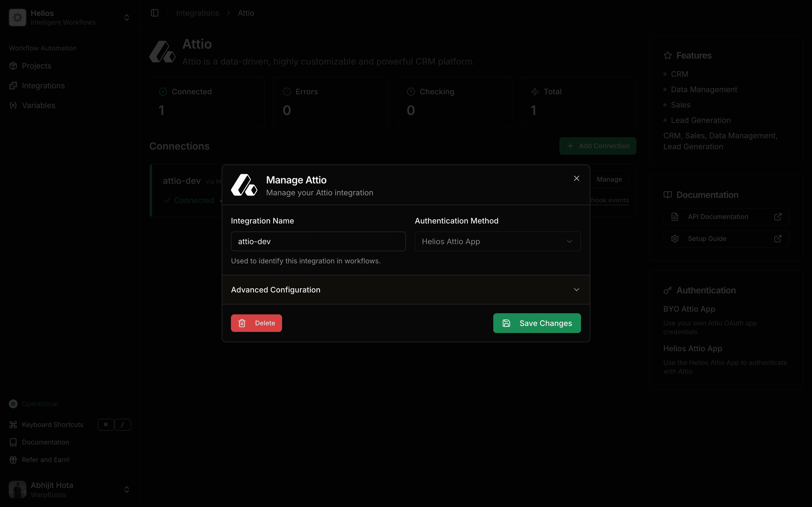This screenshot has height=507, width=812.
Task: Click the Add Connection button
Action: tap(598, 146)
